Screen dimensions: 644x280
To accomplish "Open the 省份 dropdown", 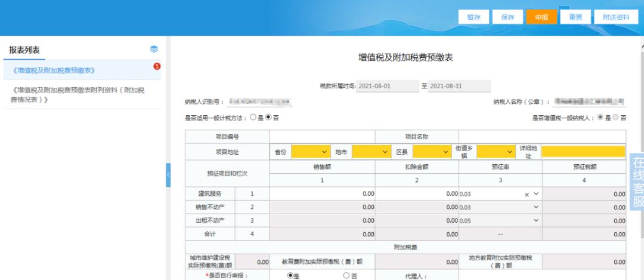I will tap(309, 152).
